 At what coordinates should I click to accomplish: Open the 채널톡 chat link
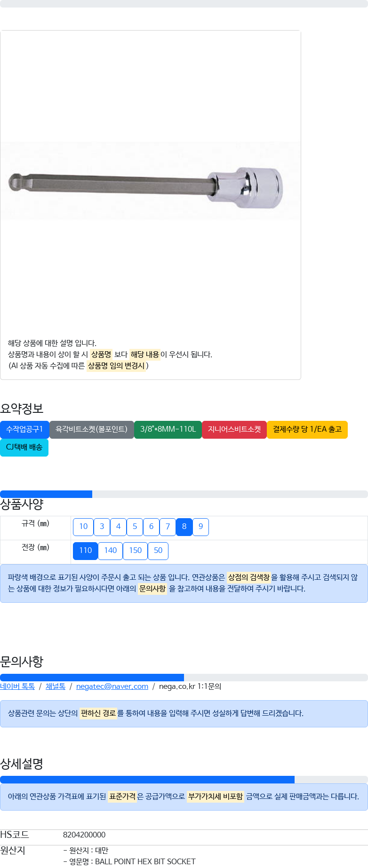56,687
